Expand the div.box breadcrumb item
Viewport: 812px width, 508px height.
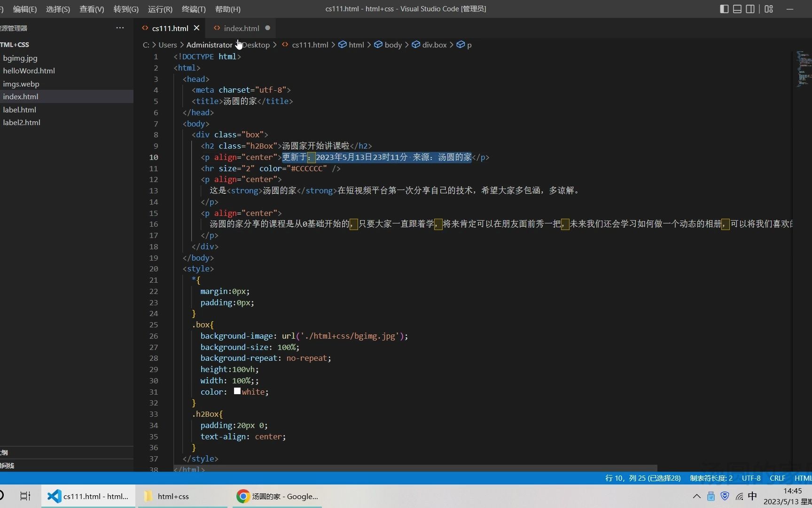(x=435, y=45)
